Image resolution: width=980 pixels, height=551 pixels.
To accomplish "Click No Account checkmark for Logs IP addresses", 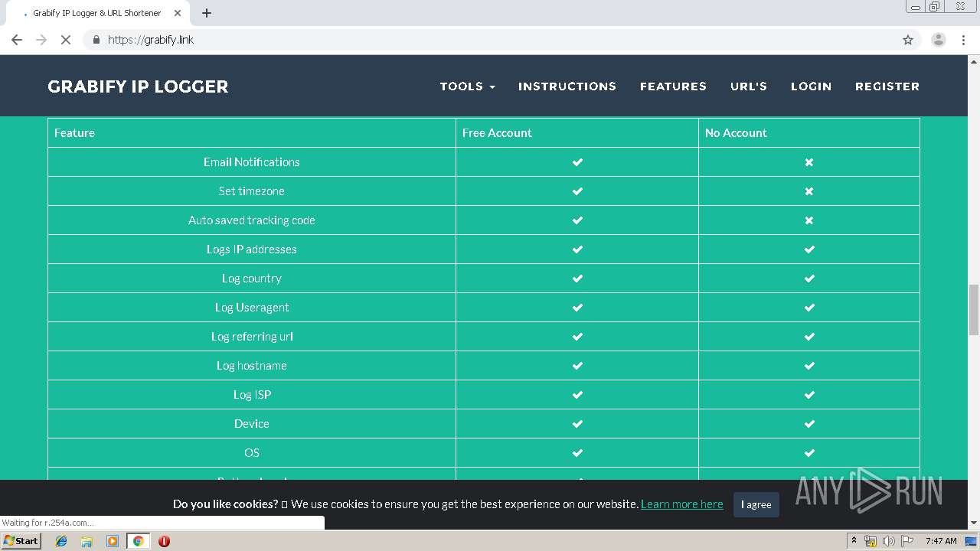I will click(809, 249).
